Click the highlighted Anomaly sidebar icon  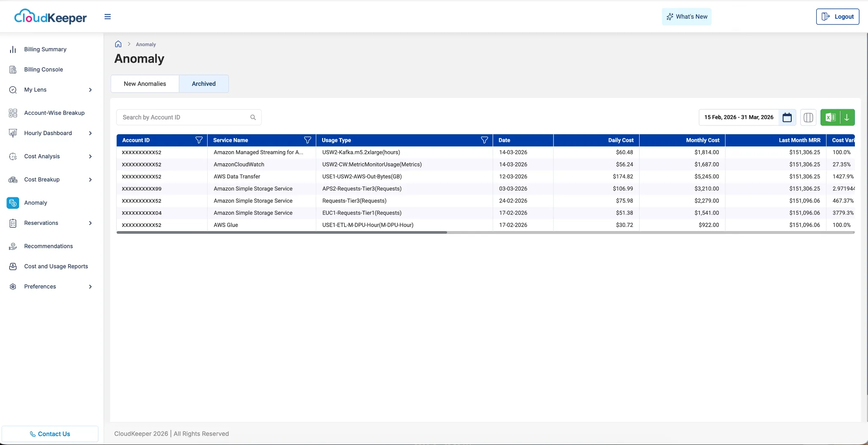pyautogui.click(x=13, y=203)
